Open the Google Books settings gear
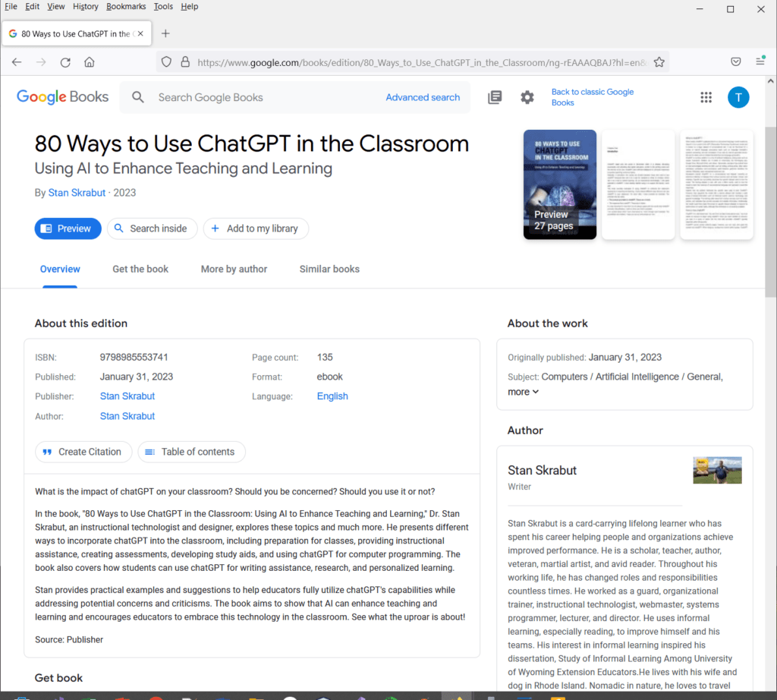 [527, 97]
